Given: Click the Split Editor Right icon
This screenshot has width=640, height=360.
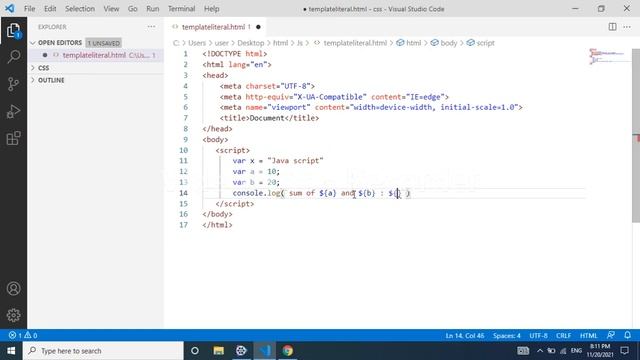Looking at the screenshot, I should pos(612,27).
